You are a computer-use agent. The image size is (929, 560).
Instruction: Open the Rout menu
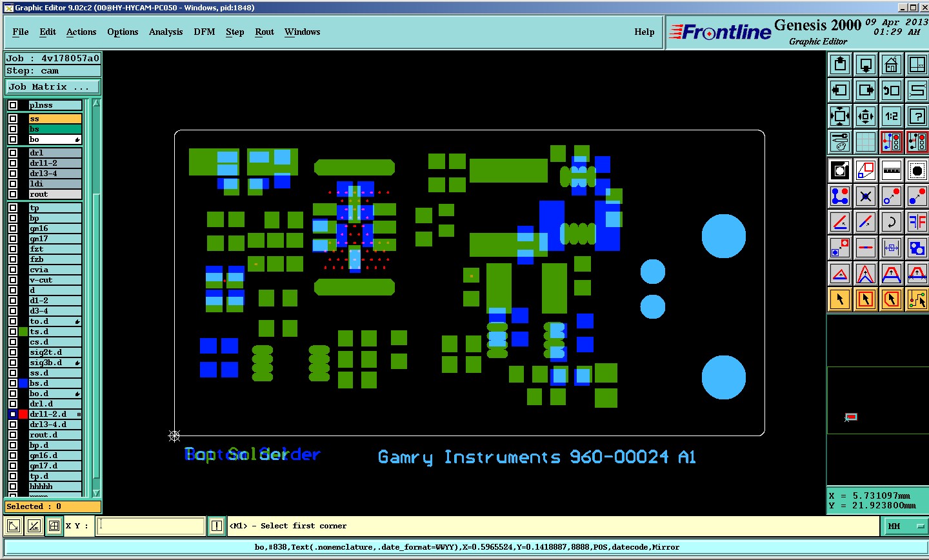pyautogui.click(x=265, y=32)
